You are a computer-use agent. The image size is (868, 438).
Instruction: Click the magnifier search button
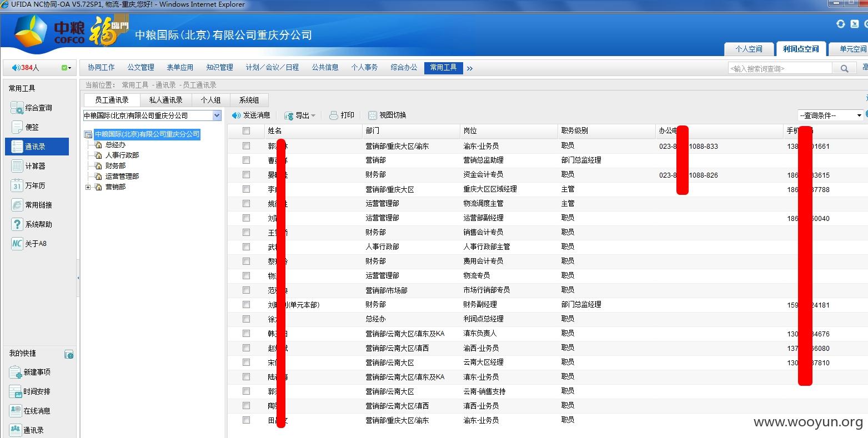844,68
